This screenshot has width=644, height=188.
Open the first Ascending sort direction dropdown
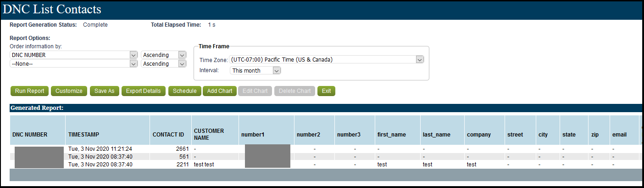tap(182, 55)
